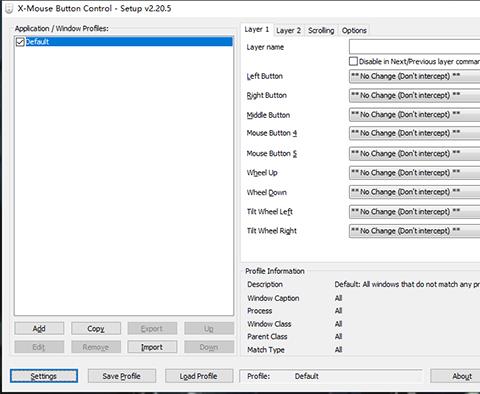Viewport: 480px width, 394px height.
Task: Open the Tilt Wheel Left action dropdown
Action: 414,212
